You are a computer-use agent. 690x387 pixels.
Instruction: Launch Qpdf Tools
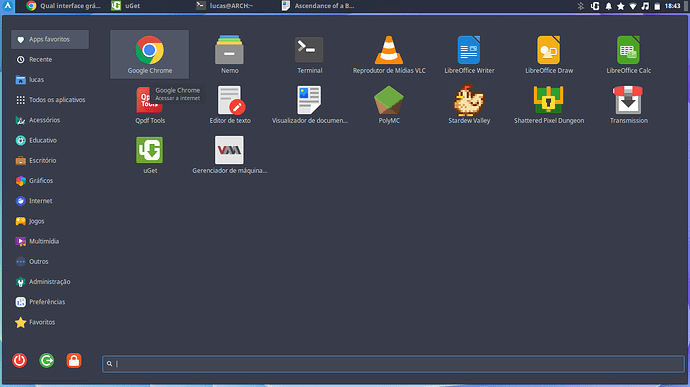pyautogui.click(x=150, y=105)
